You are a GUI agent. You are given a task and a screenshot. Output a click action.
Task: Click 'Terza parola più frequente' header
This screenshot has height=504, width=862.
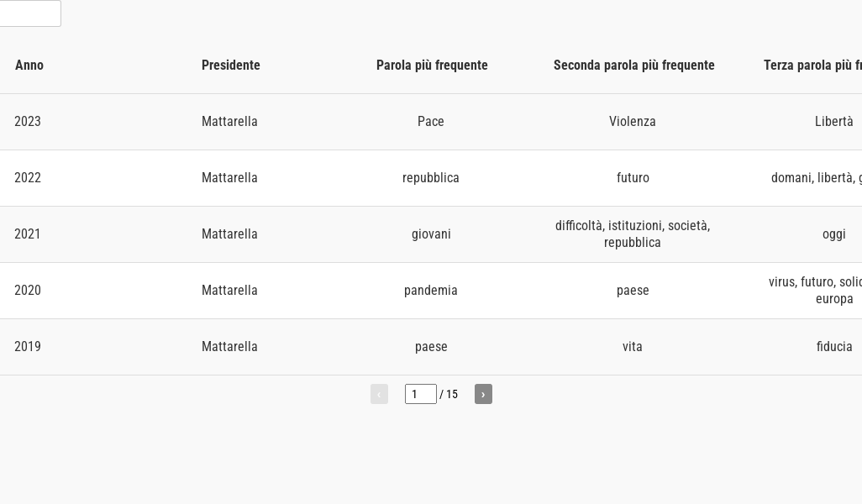coord(813,66)
